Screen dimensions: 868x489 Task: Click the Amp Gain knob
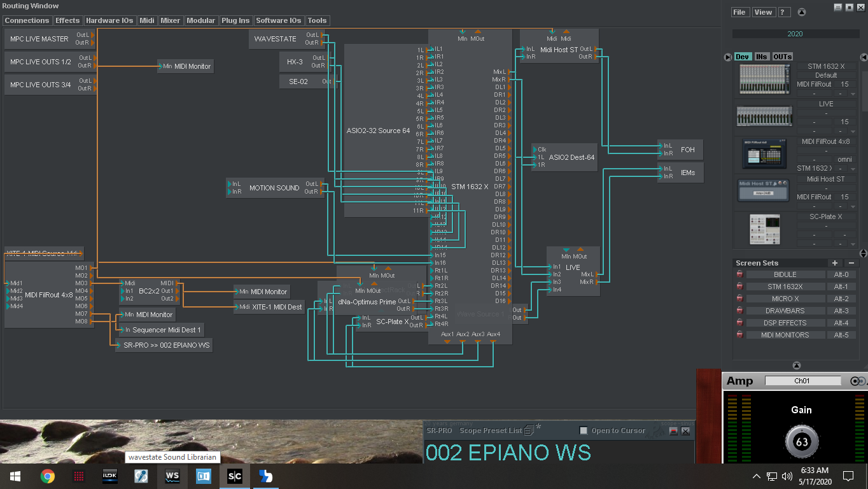click(x=801, y=442)
